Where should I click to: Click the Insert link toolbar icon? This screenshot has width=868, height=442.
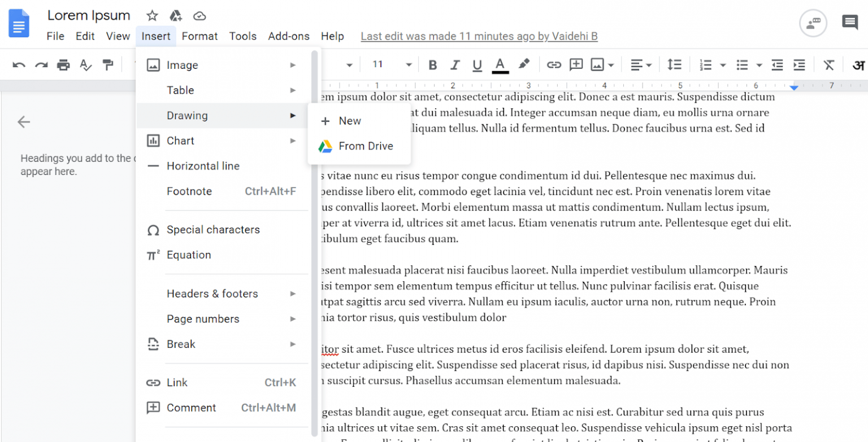(554, 64)
